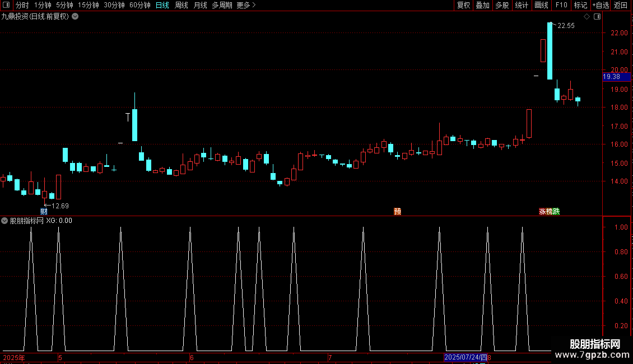Click the diamond icon above chart
This screenshot has height=364, width=633.
[x=587, y=17]
